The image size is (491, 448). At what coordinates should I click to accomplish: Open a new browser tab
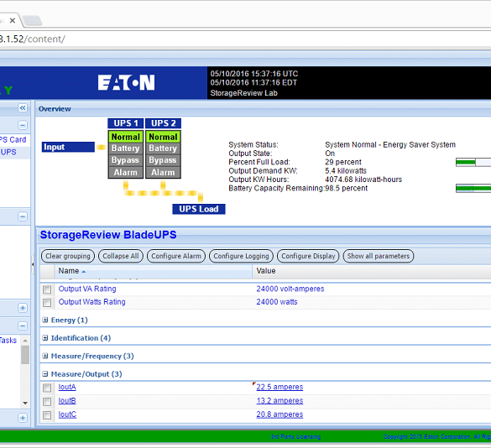[32, 21]
